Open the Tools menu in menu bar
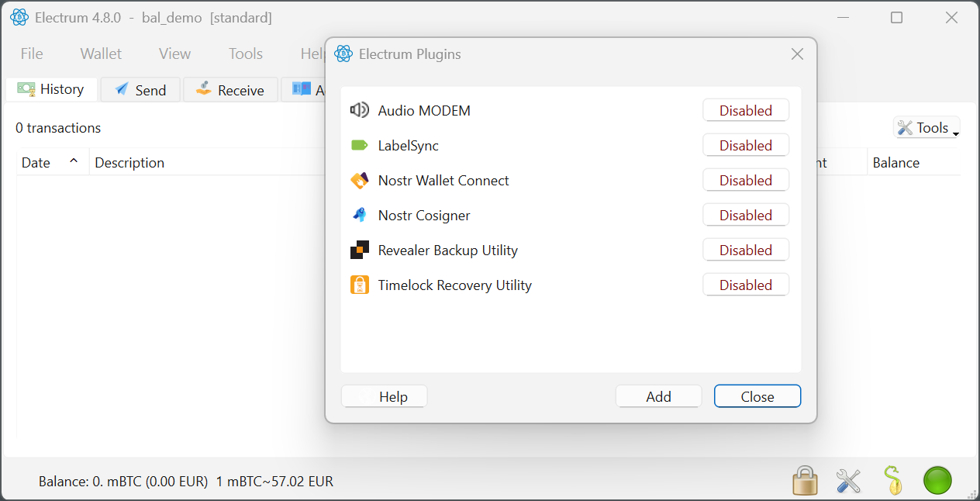 coord(245,54)
